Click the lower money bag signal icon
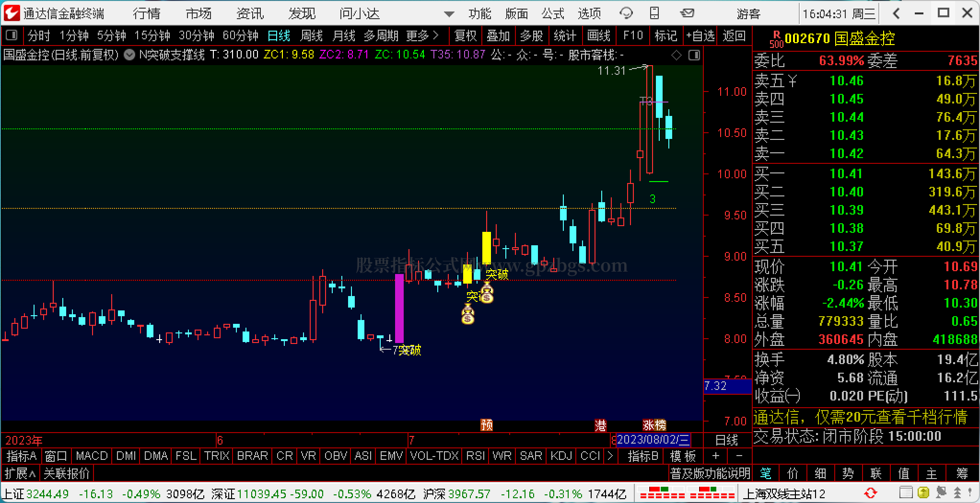Viewport: 980px width, 503px height. pos(468,314)
